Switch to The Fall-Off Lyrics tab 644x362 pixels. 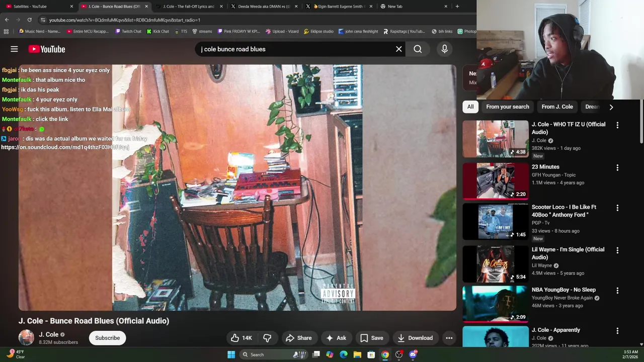coord(189,7)
